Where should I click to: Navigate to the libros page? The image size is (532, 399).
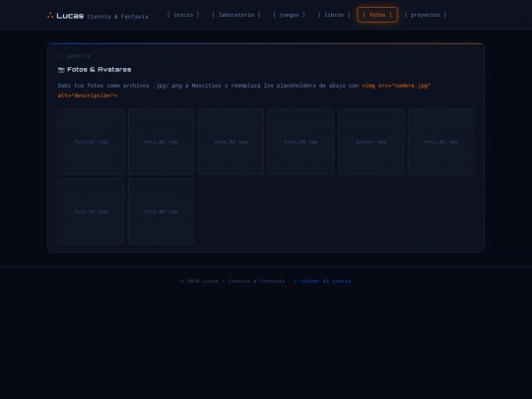coord(334,15)
